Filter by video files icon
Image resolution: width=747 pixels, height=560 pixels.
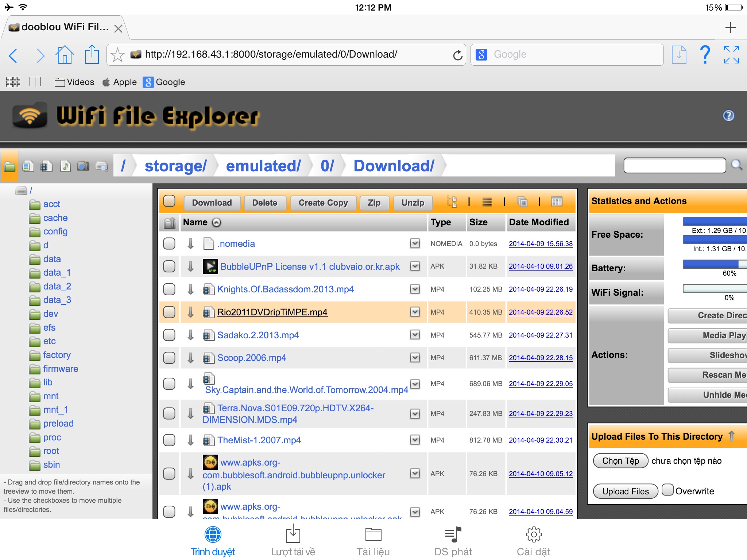[47, 166]
